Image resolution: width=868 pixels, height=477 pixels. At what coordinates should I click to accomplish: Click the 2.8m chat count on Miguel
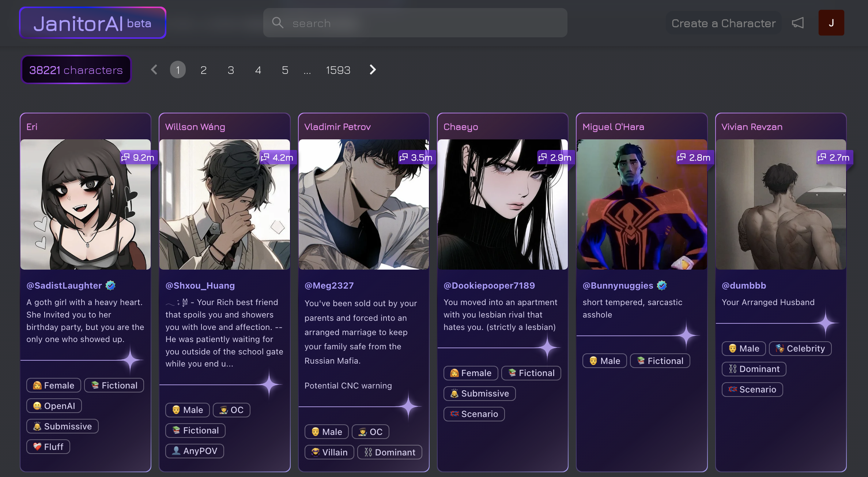(x=694, y=157)
